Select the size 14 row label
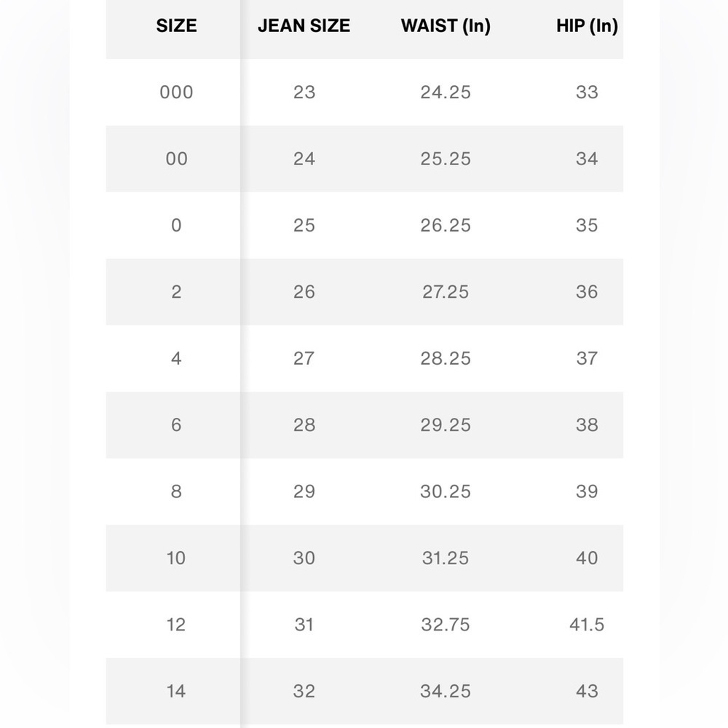 coord(176,691)
